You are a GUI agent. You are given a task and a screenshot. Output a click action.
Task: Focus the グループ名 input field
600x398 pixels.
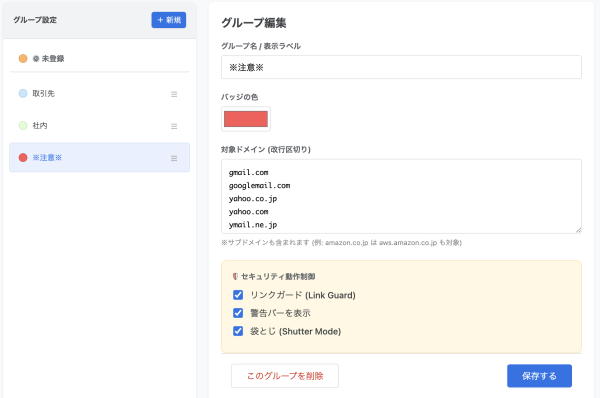tap(401, 67)
